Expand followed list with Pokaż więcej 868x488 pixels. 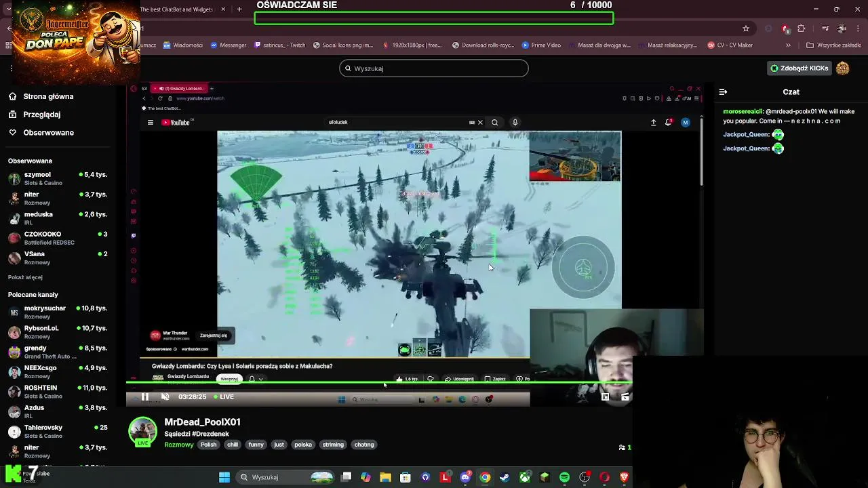25,277
